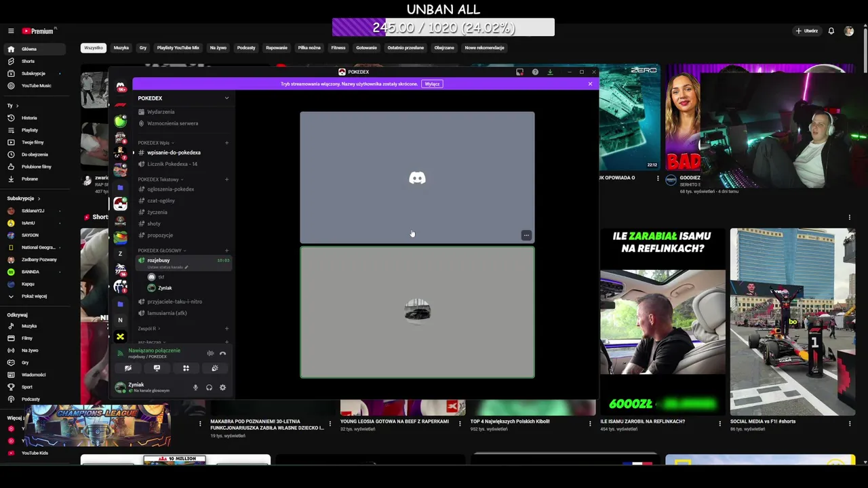
Task: Open the green apple server icon
Action: [120, 121]
